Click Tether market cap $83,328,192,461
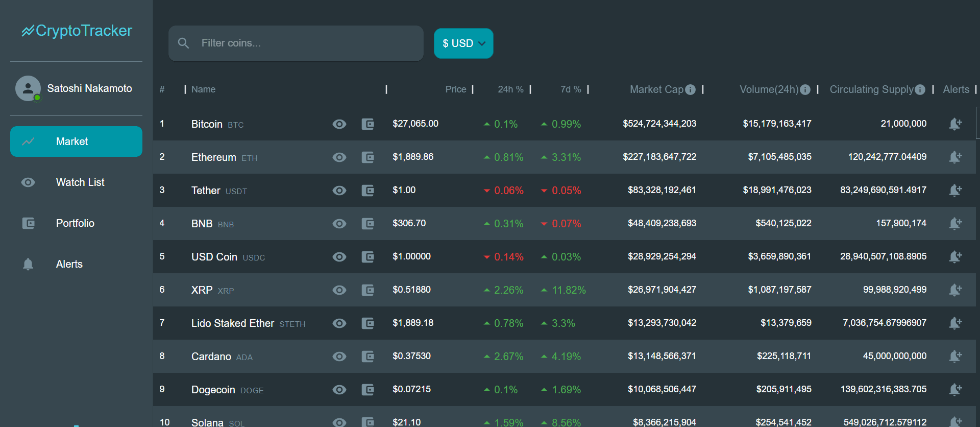 pos(662,190)
